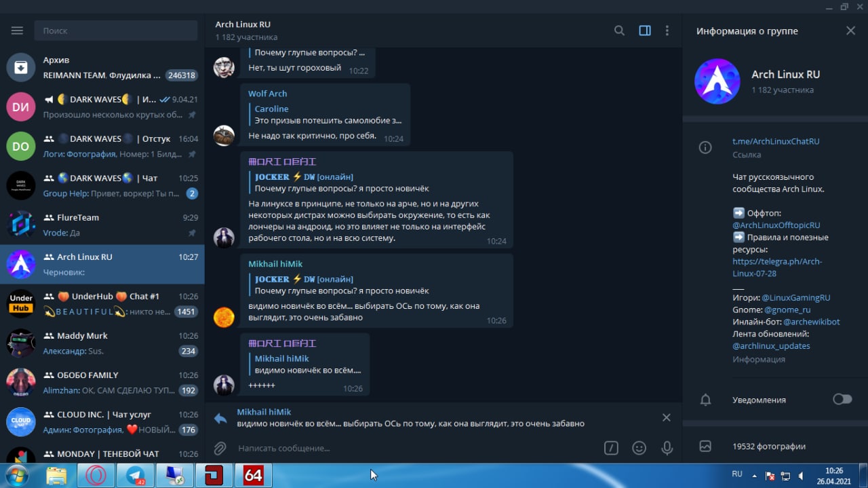Screen dimensions: 868x488
Task: Search messages with the magnifier icon
Action: [x=619, y=31]
